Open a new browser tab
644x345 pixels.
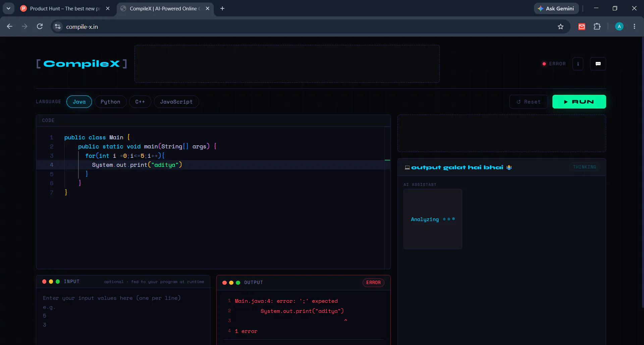coord(222,8)
